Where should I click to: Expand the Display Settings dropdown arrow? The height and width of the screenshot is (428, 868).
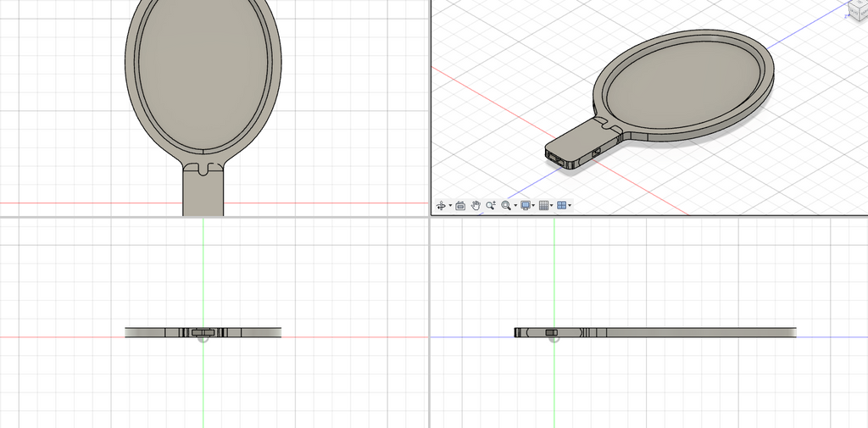tap(533, 206)
